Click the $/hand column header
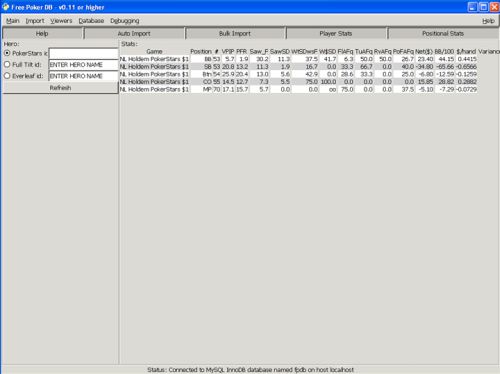The width and height of the screenshot is (500, 374). (466, 52)
